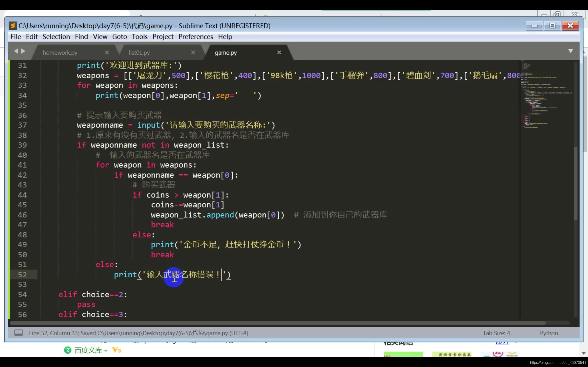Open the tab list dropdown arrow
Viewport: 588px width, 367px height.
(x=571, y=51)
